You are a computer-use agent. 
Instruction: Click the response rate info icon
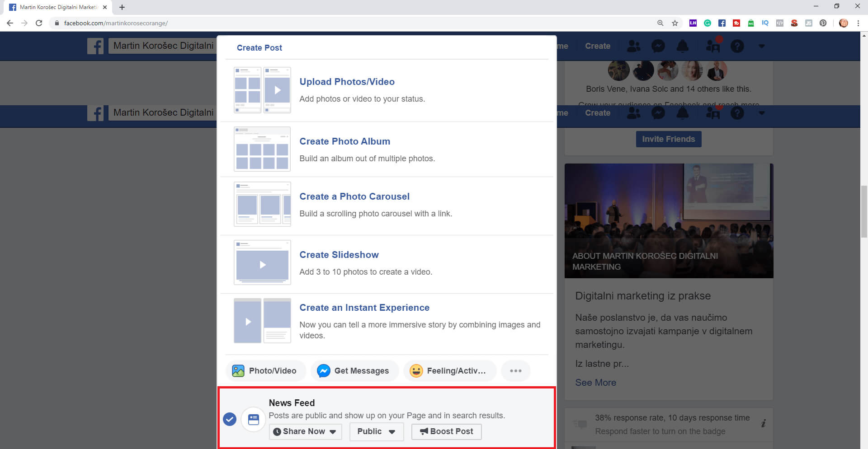(763, 423)
